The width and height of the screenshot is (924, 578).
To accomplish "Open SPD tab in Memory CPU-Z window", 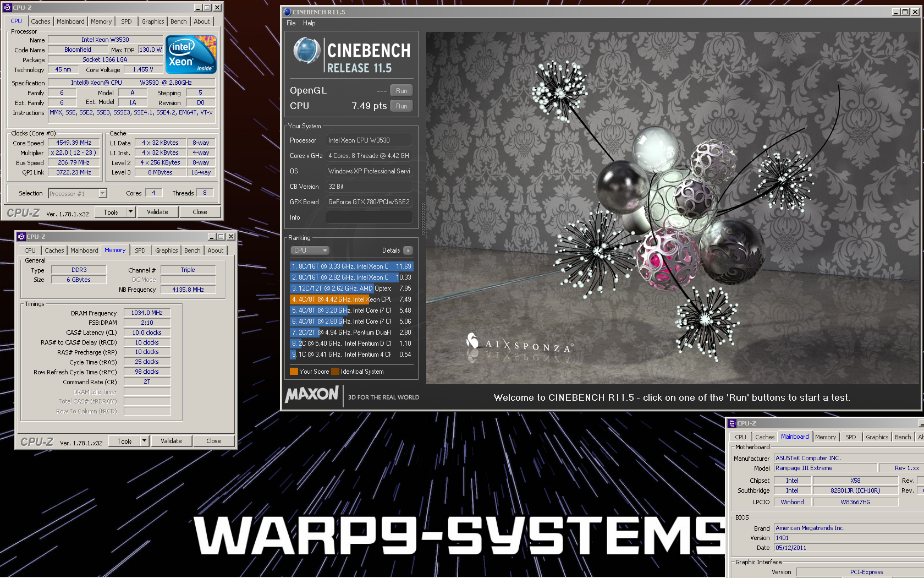I will click(140, 250).
